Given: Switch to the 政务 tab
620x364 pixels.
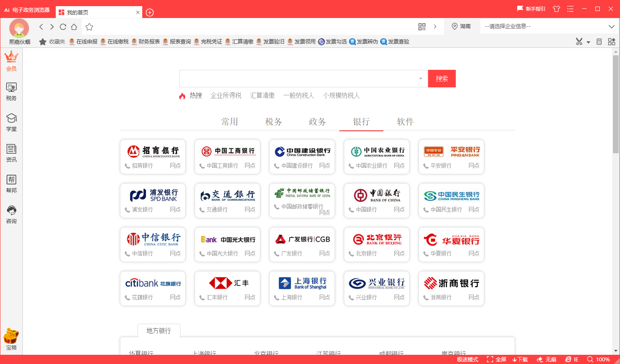Looking at the screenshot, I should click(317, 122).
